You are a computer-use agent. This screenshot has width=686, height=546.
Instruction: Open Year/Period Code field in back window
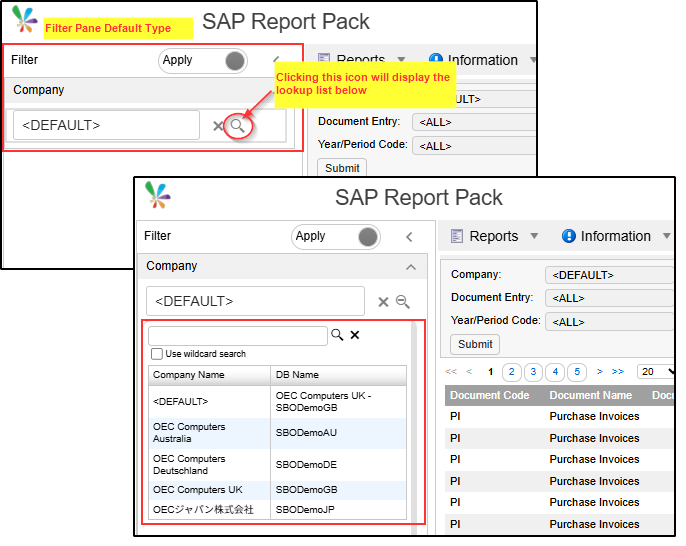click(x=474, y=146)
